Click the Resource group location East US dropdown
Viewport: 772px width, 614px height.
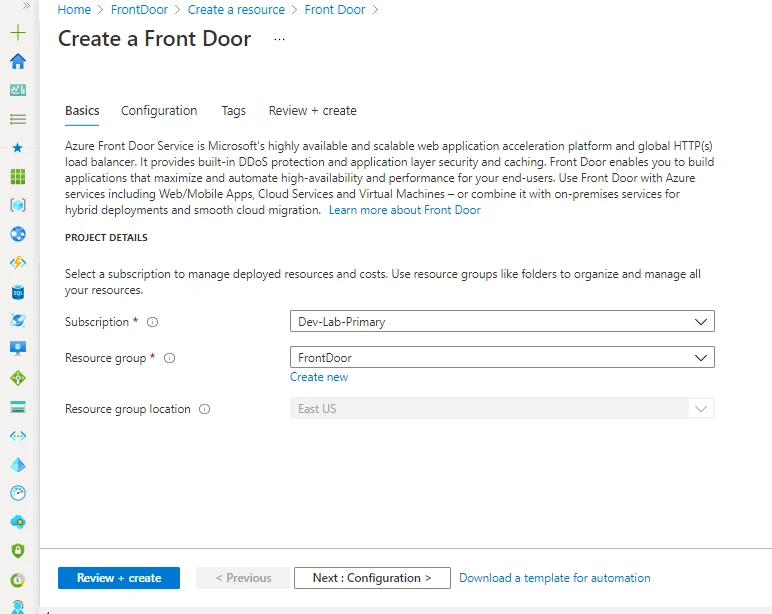tap(501, 409)
